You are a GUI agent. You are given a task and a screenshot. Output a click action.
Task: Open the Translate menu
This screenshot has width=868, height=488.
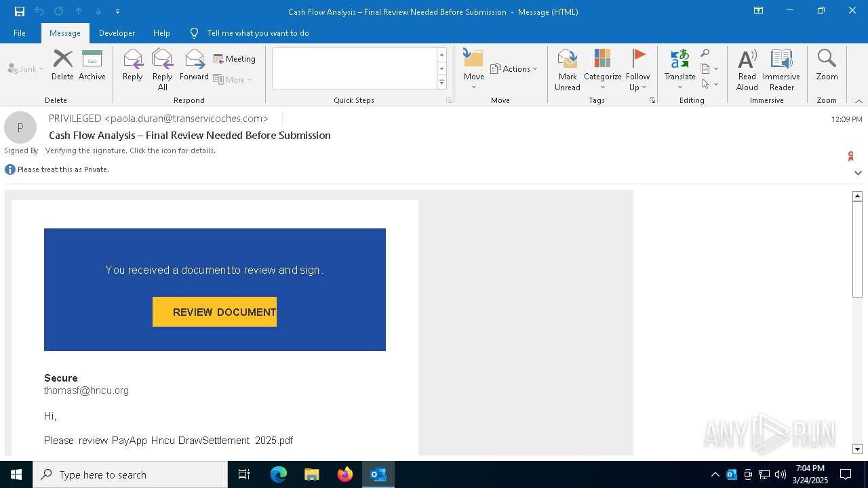(680, 69)
